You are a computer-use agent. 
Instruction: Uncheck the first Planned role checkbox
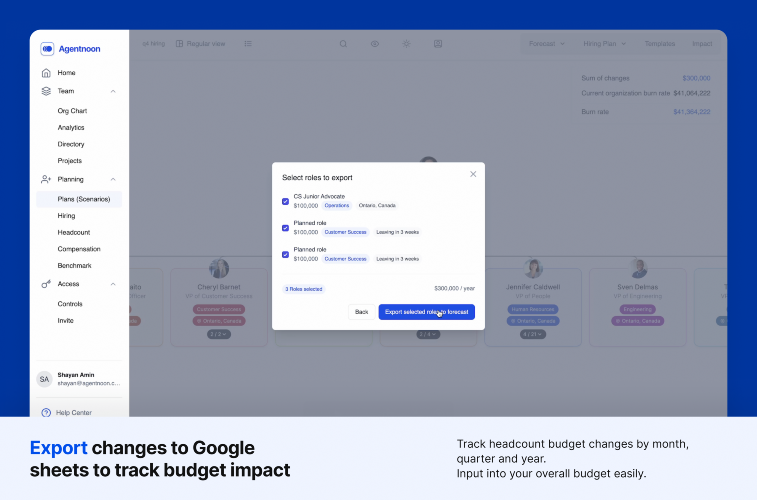click(285, 228)
